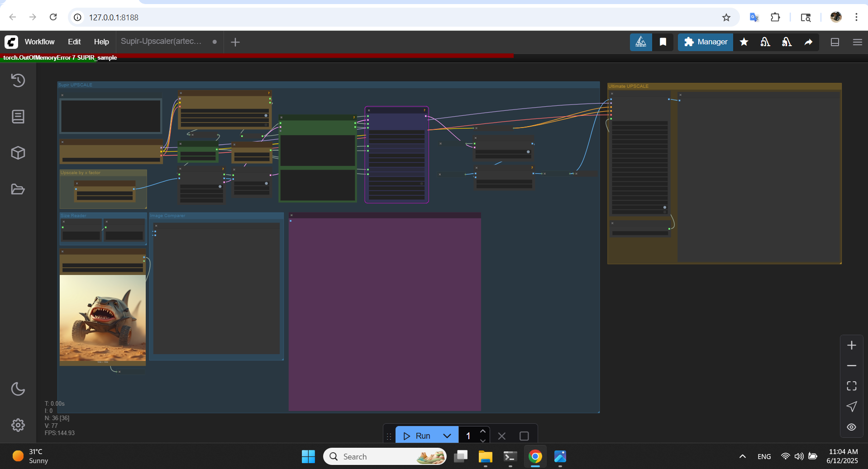This screenshot has height=469, width=868.
Task: Toggle link visibility eye icon
Action: (x=851, y=427)
